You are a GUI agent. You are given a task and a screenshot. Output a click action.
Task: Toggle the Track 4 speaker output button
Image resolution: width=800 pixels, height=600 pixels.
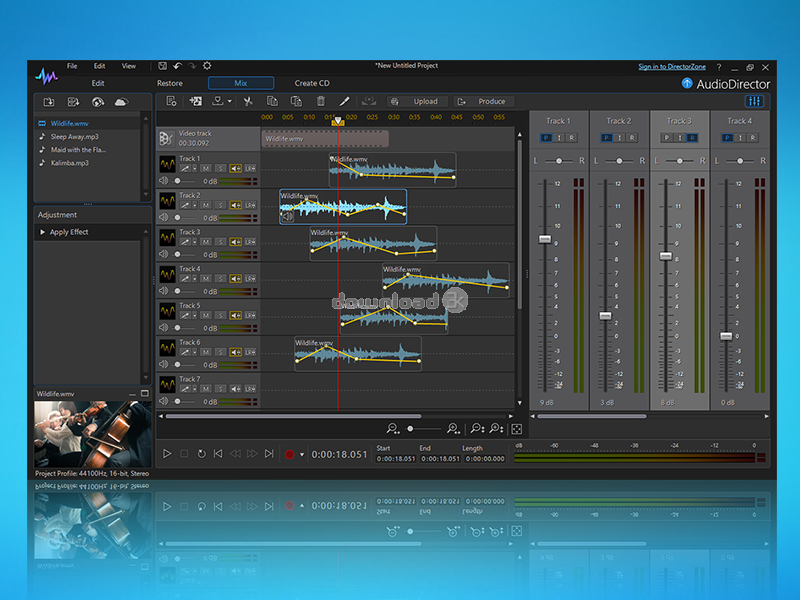click(x=235, y=279)
